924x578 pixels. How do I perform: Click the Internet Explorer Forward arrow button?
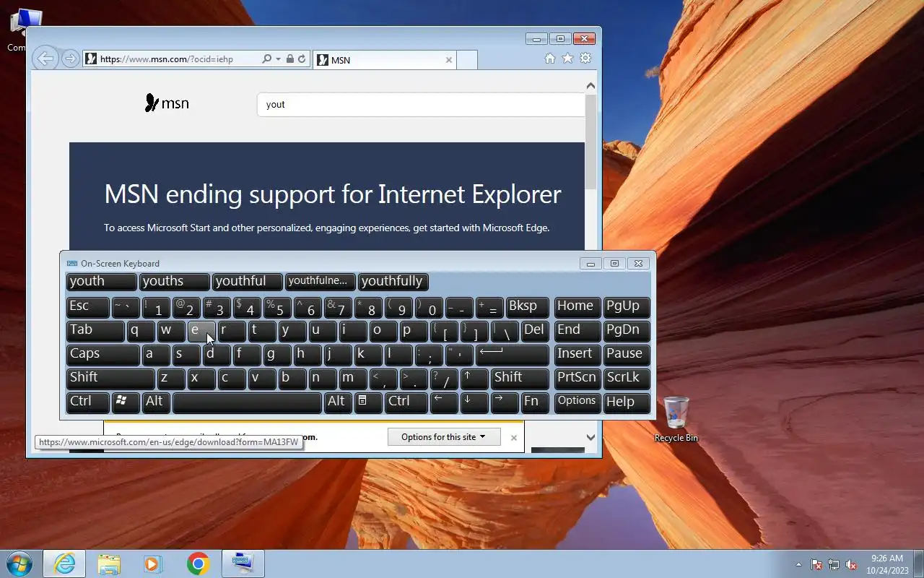click(70, 59)
